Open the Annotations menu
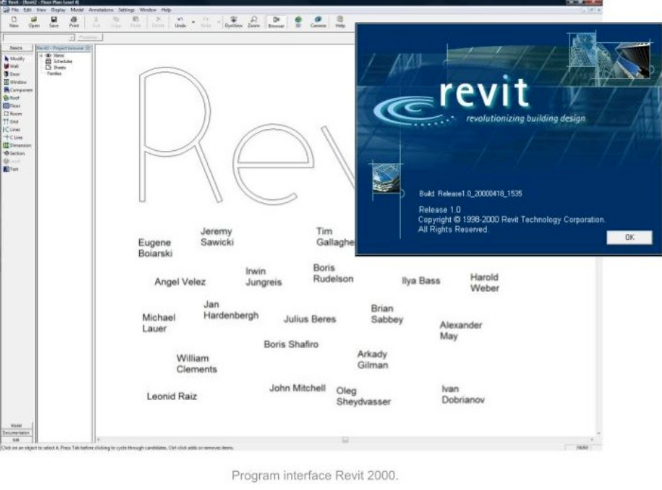 (101, 10)
